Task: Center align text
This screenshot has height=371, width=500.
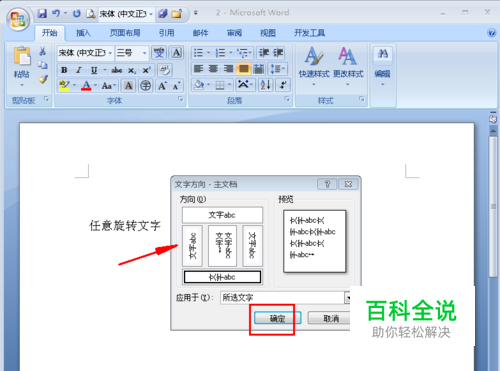Action: (x=213, y=69)
